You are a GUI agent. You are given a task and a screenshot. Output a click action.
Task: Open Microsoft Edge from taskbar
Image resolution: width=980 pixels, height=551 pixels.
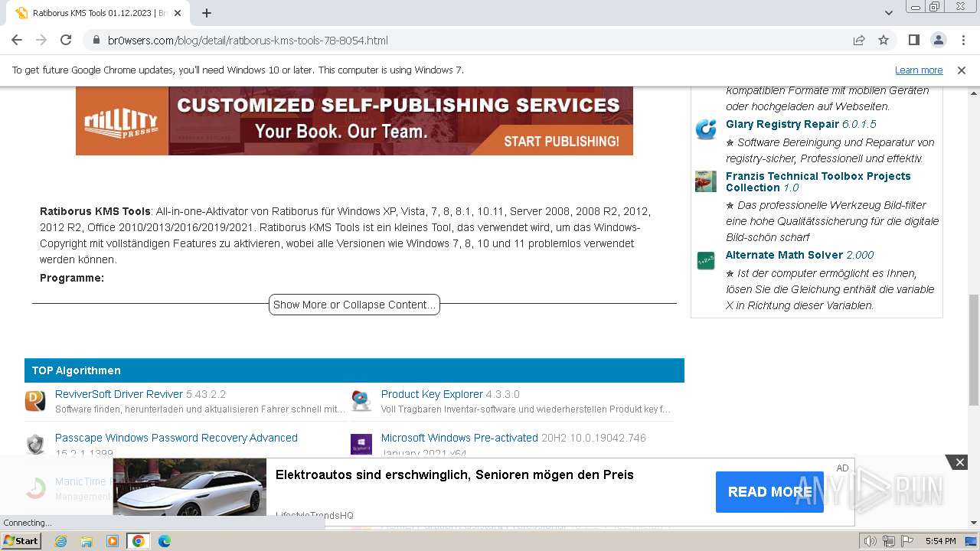pos(165,541)
